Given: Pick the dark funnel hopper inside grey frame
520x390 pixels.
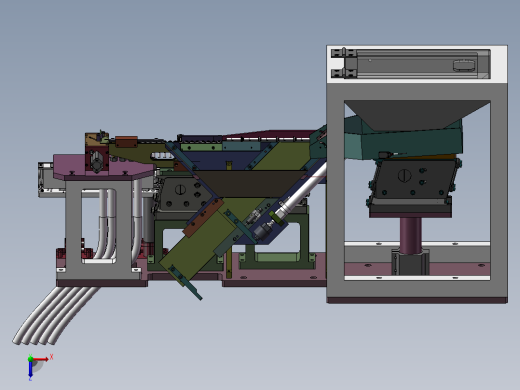Looking at the screenshot, I should point(417,115).
